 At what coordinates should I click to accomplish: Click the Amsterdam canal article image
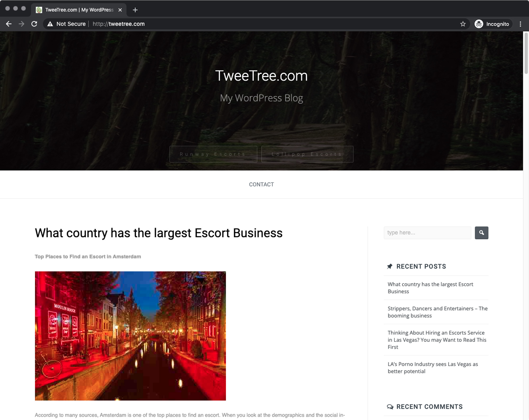click(x=130, y=336)
